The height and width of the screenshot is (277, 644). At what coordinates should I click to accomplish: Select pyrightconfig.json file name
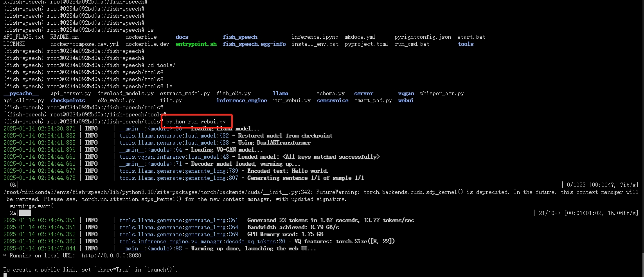click(x=423, y=37)
